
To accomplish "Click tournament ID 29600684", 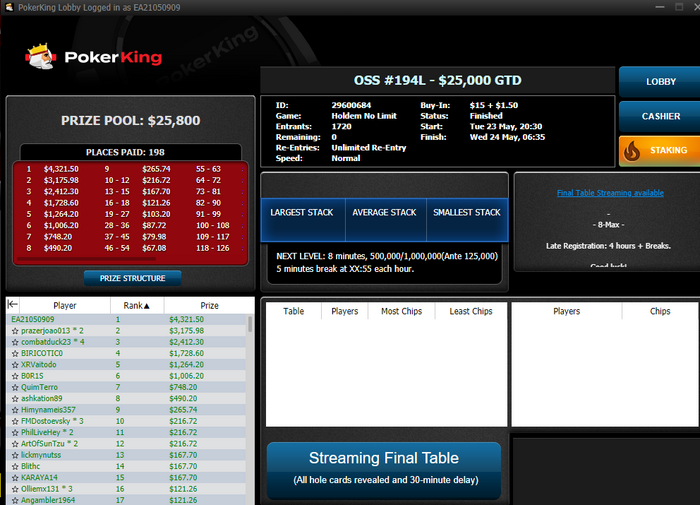I will (351, 105).
